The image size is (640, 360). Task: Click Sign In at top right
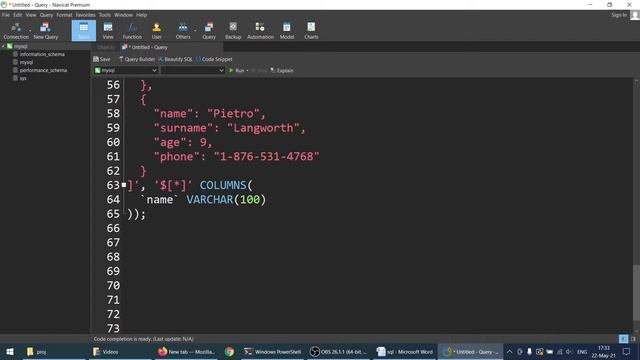pyautogui.click(x=619, y=15)
